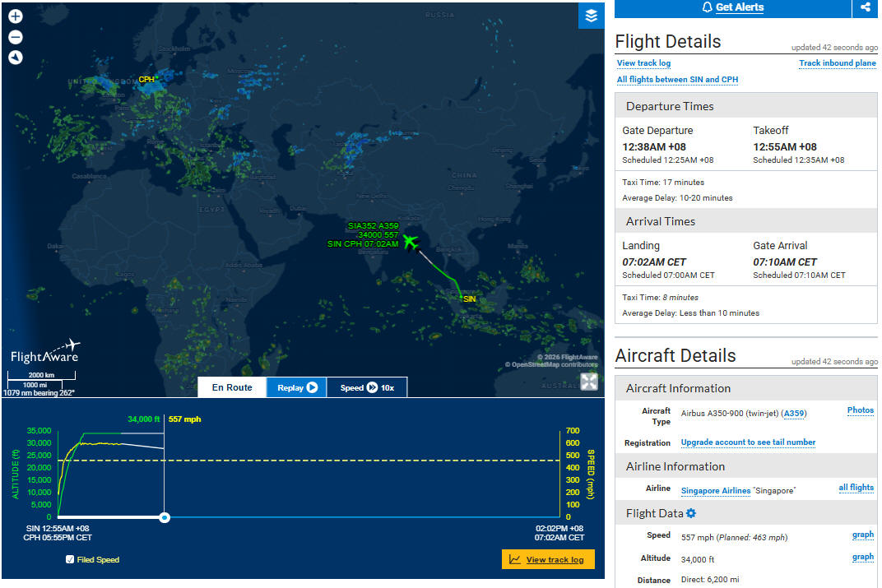Zoom in on the flight map

click(x=16, y=16)
